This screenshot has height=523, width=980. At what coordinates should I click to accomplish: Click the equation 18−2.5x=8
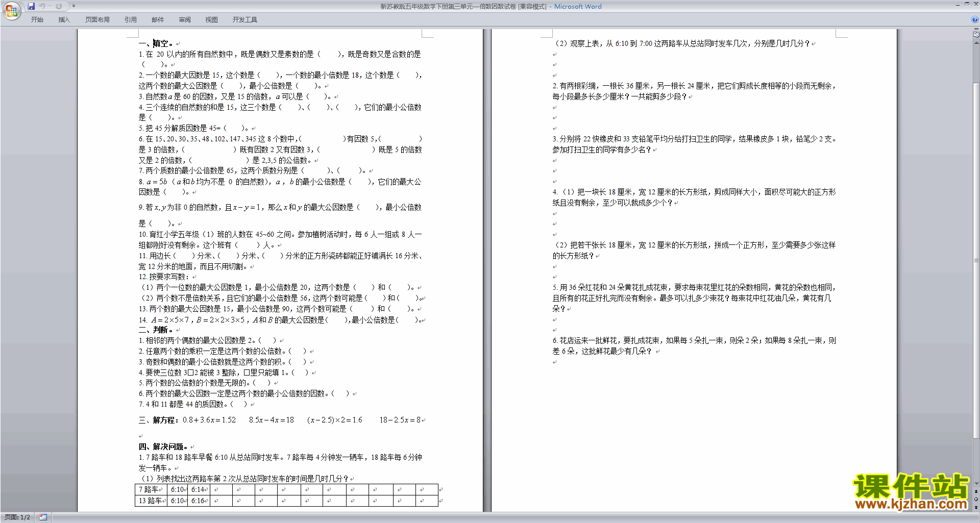[x=400, y=420]
